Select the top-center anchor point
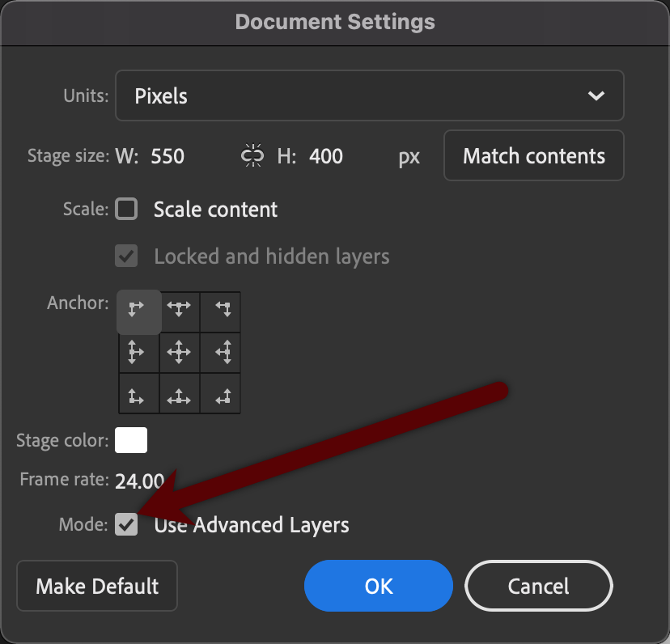The image size is (670, 644). [179, 311]
